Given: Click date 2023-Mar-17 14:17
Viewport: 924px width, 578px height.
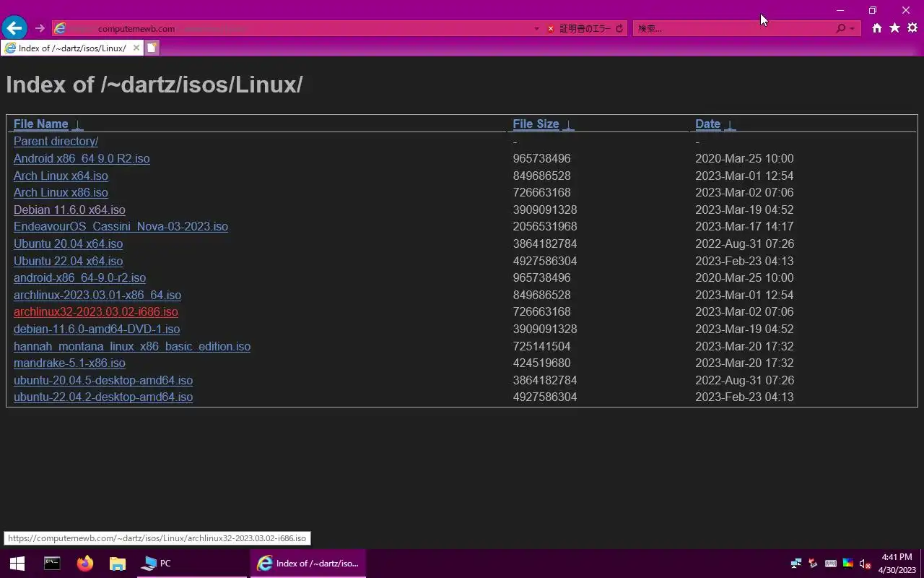Looking at the screenshot, I should (x=744, y=227).
